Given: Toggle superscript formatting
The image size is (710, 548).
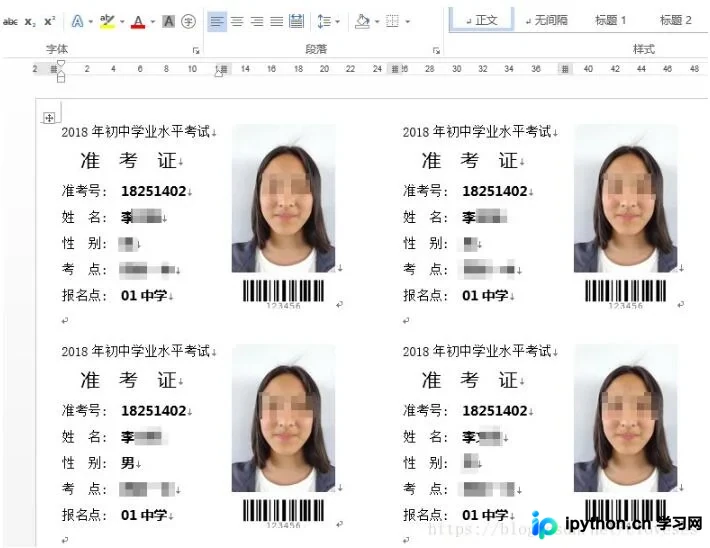Looking at the screenshot, I should pyautogui.click(x=50, y=21).
